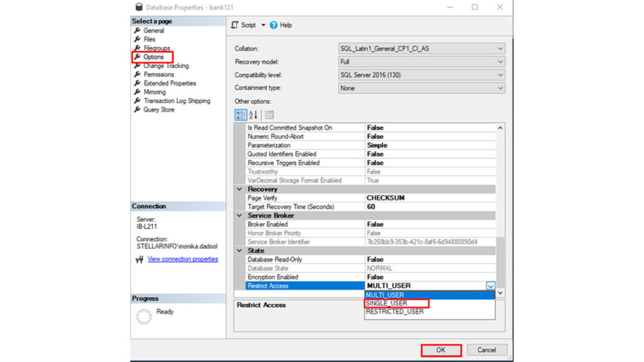The image size is (644, 362).
Task: Click the OK button
Action: click(x=441, y=350)
